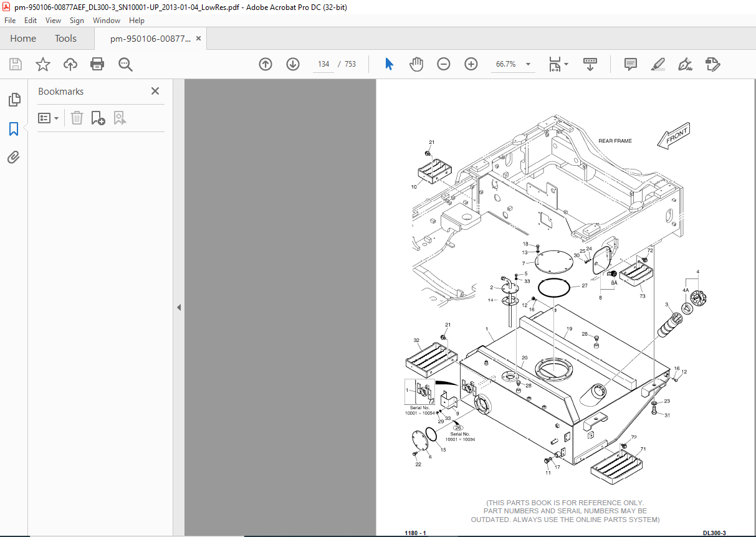The image size is (756, 537).
Task: Click the page number field showing 134
Action: coord(323,64)
